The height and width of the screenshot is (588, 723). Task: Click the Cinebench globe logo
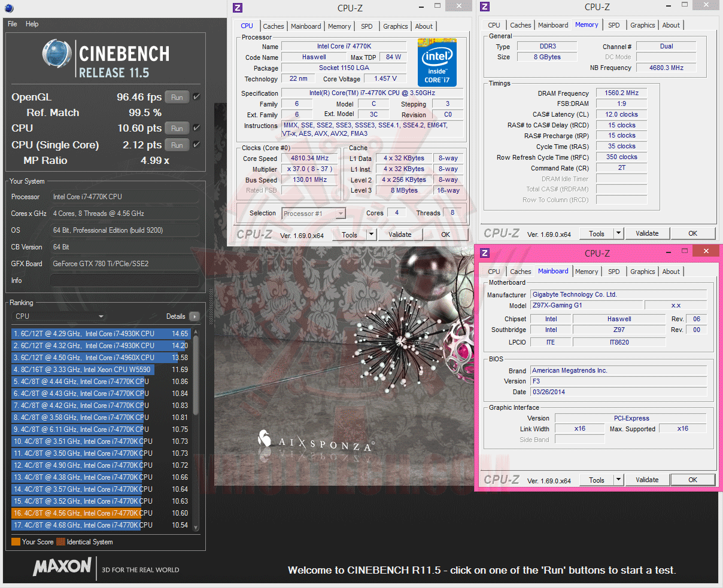click(x=57, y=54)
